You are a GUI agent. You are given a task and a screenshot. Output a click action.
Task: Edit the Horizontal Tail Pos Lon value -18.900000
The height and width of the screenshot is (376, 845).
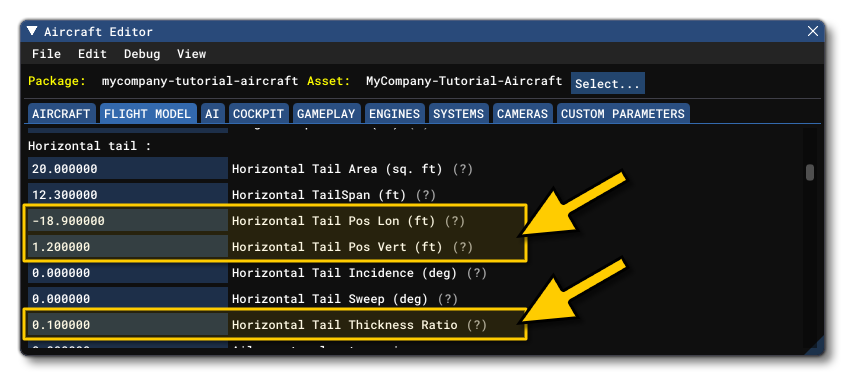tap(128, 221)
